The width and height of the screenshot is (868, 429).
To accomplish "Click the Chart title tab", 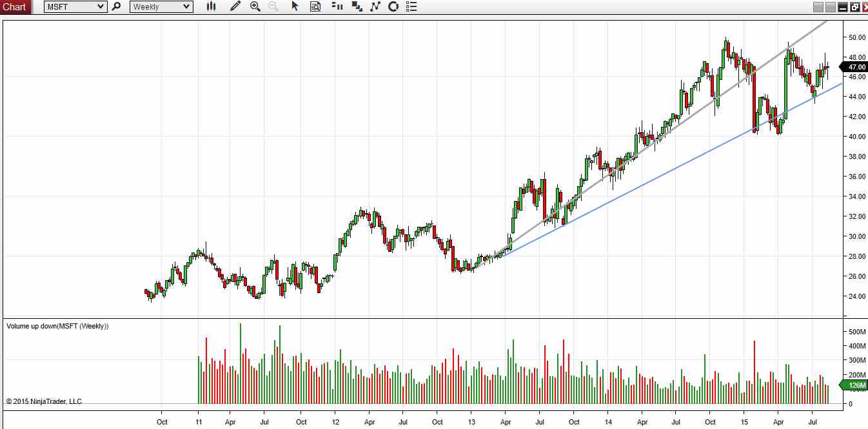I will 15,6.
